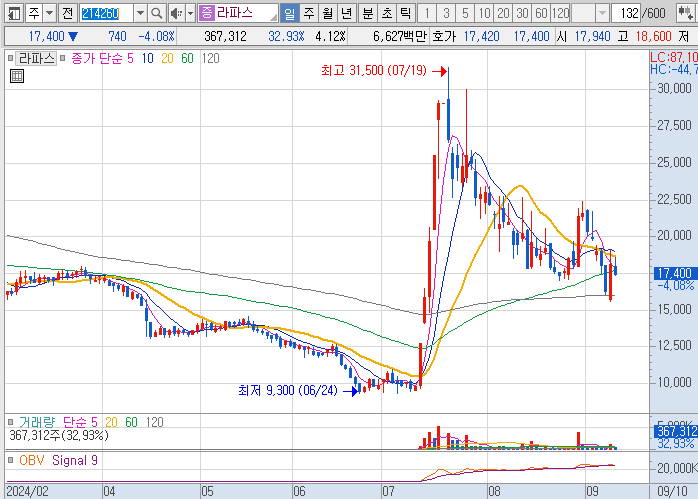Screen dimensions: 698x499
Task: Switch to 년 yearly chart tab
Action: coord(346,13)
